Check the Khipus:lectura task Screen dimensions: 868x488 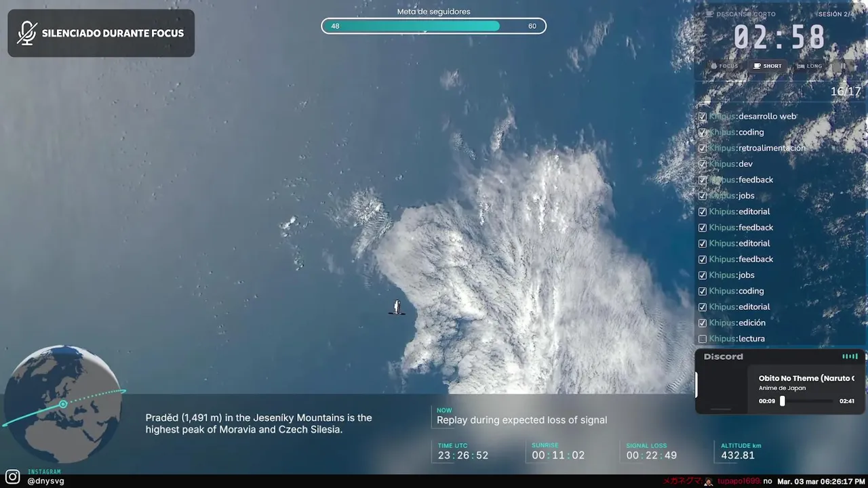click(x=703, y=339)
